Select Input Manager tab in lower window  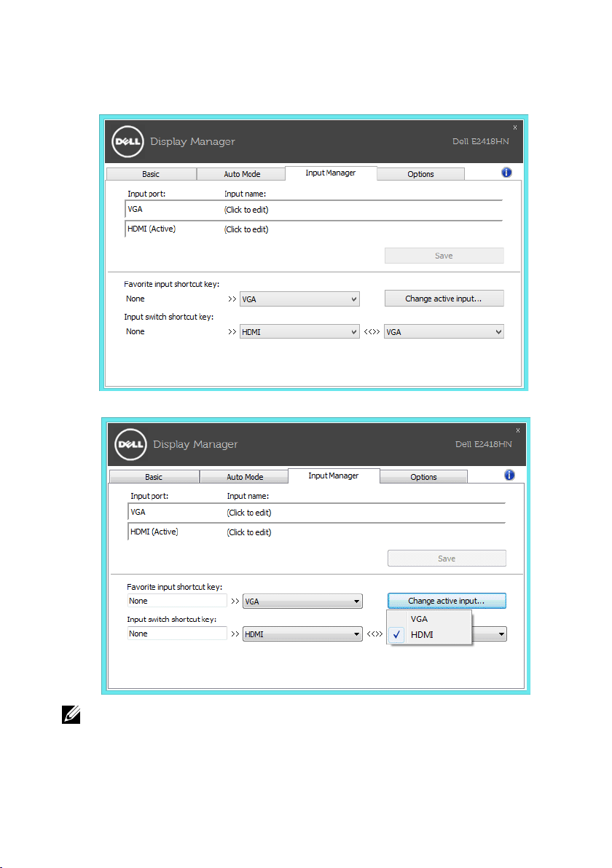pos(334,476)
